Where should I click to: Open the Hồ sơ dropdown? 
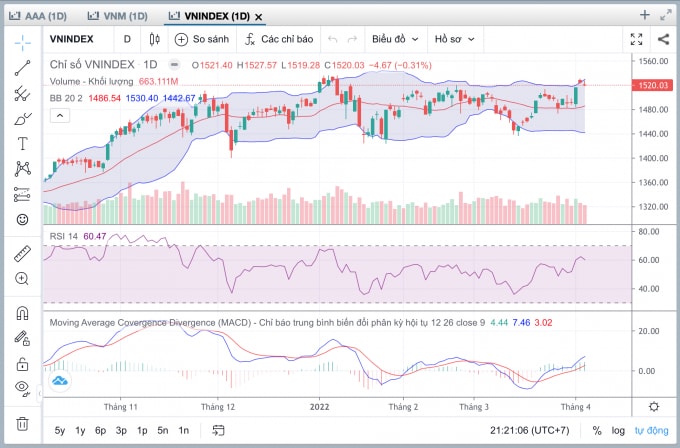point(454,39)
